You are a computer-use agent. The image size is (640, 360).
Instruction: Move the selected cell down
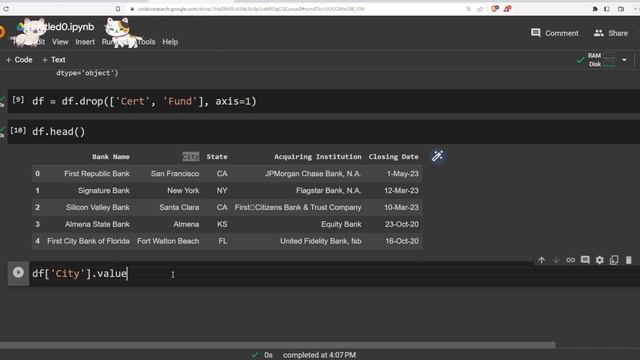[556, 260]
